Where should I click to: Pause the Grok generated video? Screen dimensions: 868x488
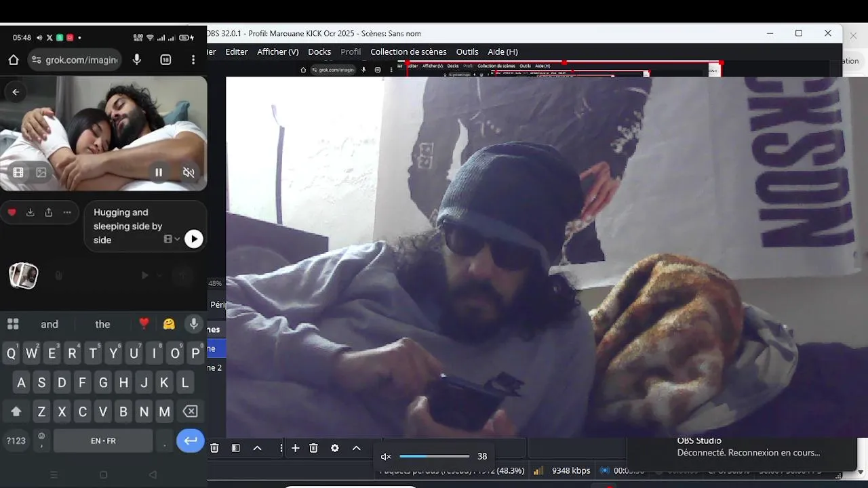pyautogui.click(x=159, y=172)
